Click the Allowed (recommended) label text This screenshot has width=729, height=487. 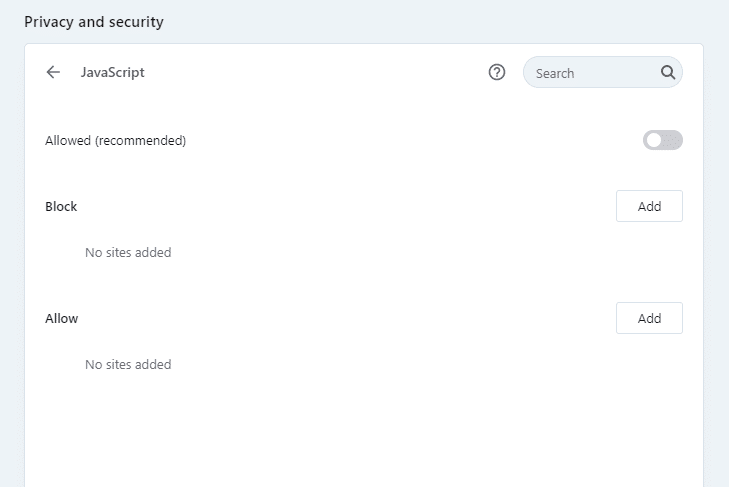[x=116, y=141]
